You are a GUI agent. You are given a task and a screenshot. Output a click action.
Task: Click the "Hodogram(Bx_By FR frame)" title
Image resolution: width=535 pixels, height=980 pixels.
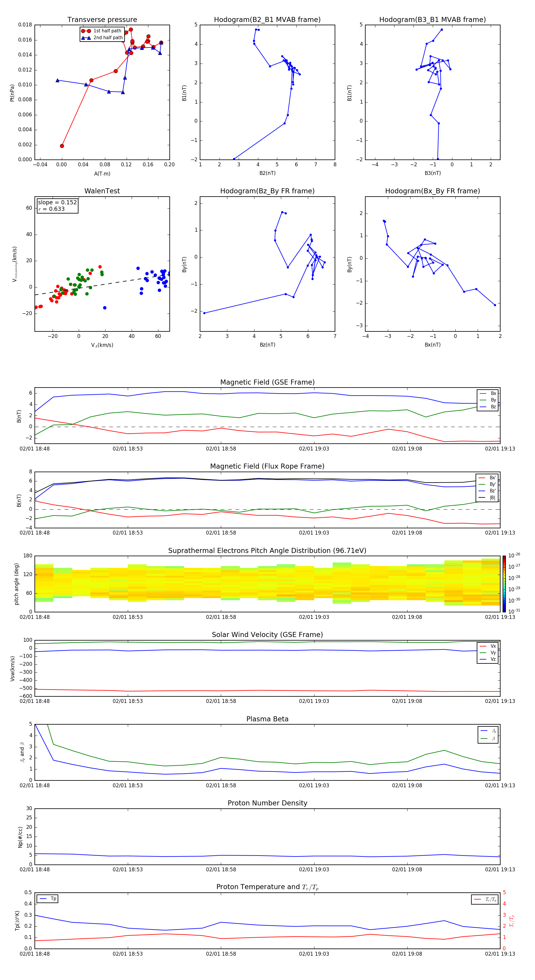pos(432,191)
